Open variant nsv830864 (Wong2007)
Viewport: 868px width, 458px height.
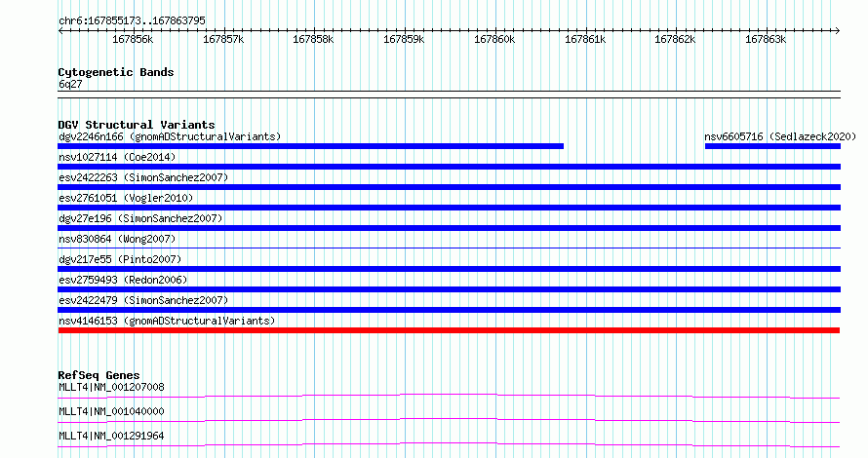(x=117, y=239)
